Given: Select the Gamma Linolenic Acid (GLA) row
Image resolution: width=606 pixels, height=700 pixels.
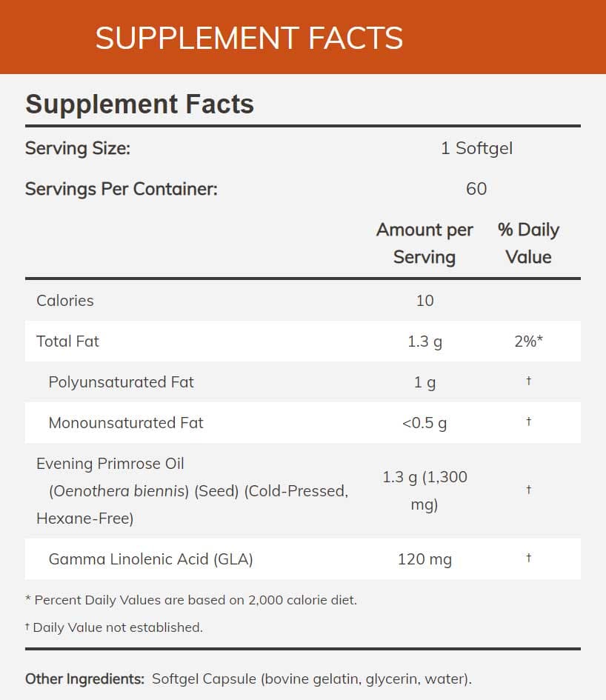Looking at the screenshot, I should point(150,559).
